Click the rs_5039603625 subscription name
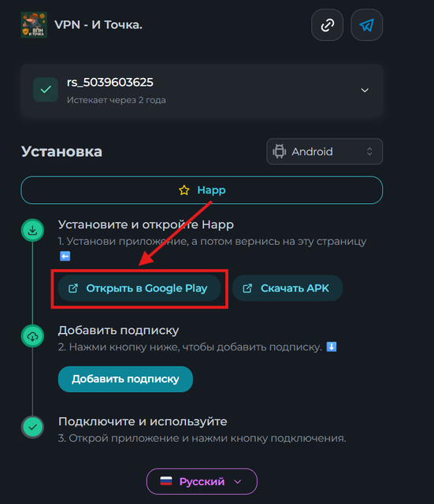This screenshot has height=504, width=434. pos(110,82)
